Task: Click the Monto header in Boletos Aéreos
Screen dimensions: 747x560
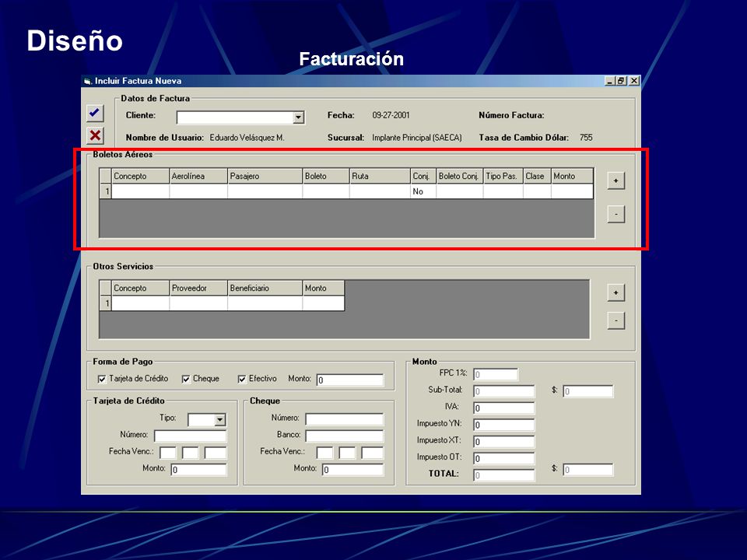Action: (572, 177)
